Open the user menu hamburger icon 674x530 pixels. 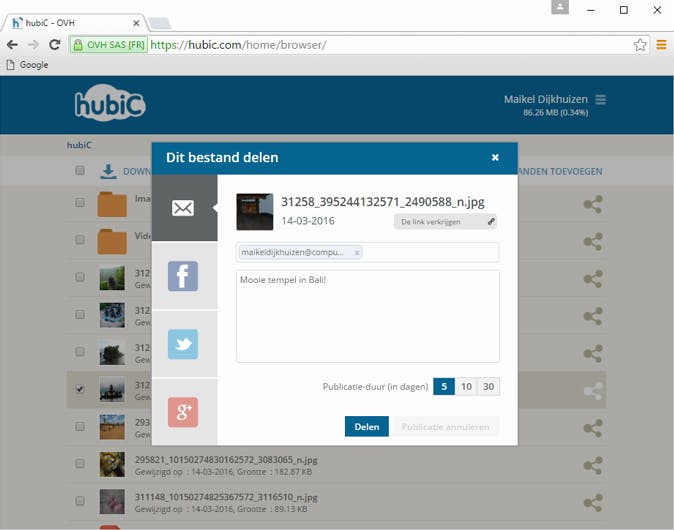[x=601, y=99]
